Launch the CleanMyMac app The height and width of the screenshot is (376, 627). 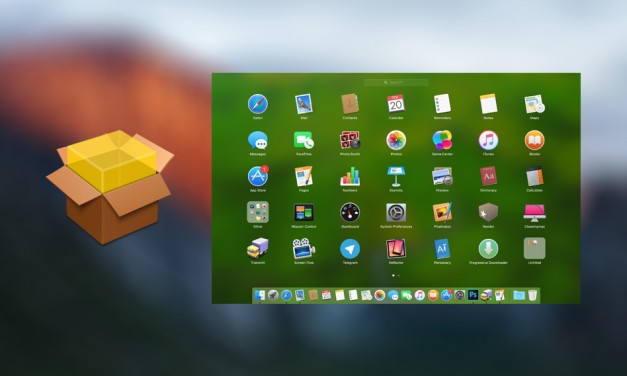click(535, 212)
